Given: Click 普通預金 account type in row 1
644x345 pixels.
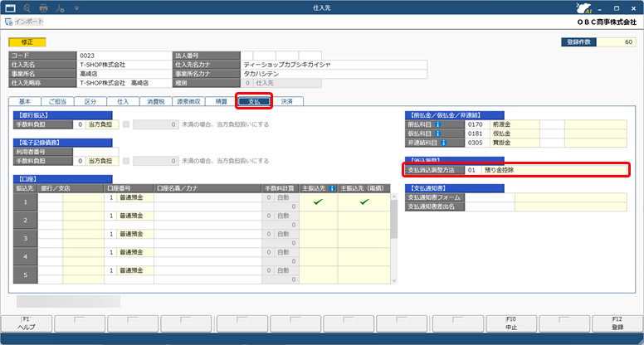Looking at the screenshot, I should tap(135, 197).
